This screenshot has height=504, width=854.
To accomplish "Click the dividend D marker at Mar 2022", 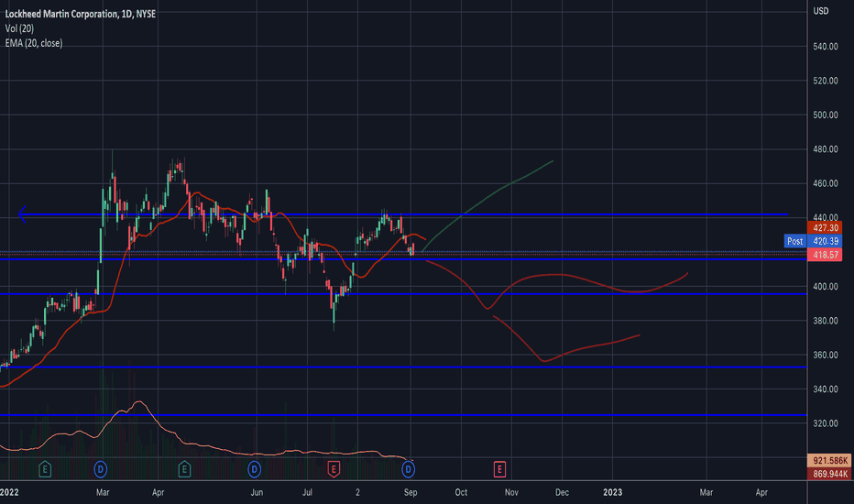I will coord(100,468).
